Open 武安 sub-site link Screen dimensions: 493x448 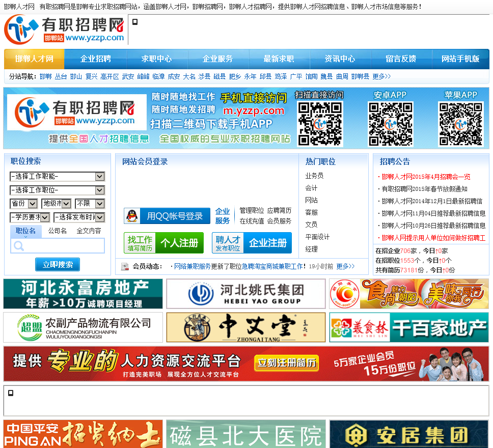point(128,76)
